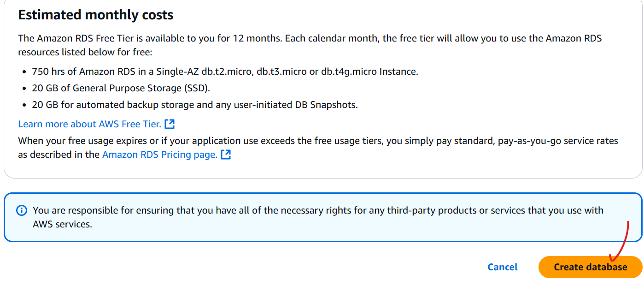This screenshot has width=644, height=292.
Task: Click the Free Tier 12 months intro paragraph
Action: [310, 45]
